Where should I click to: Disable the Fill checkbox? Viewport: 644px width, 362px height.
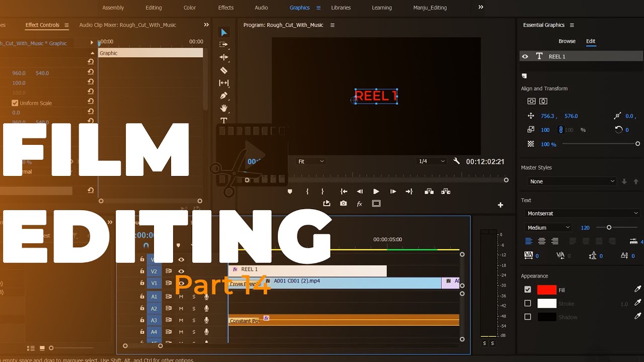pos(528,290)
